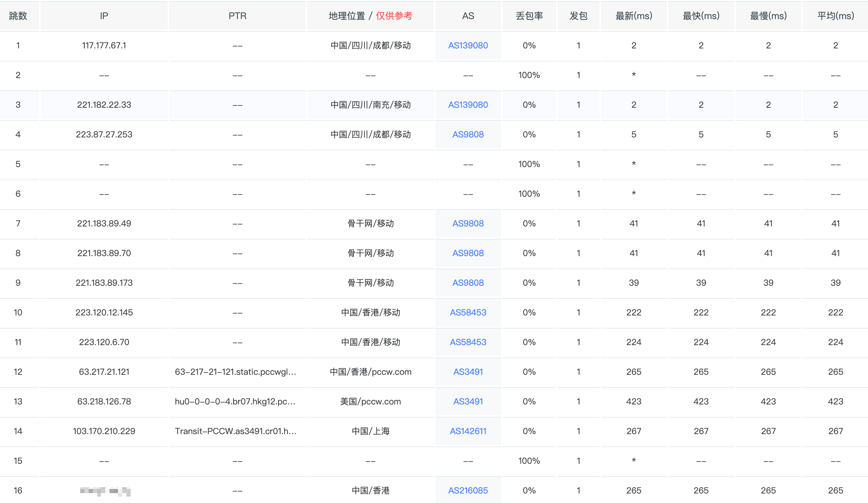This screenshot has width=868, height=503.
Task: Click 100% packet loss in hop 2
Action: coord(529,75)
